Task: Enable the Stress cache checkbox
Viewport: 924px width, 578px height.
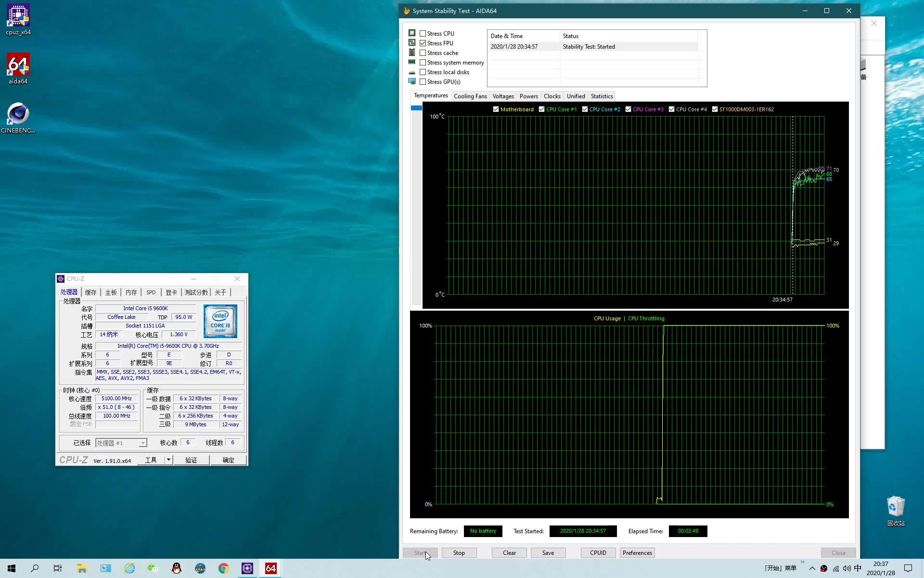Action: [423, 53]
